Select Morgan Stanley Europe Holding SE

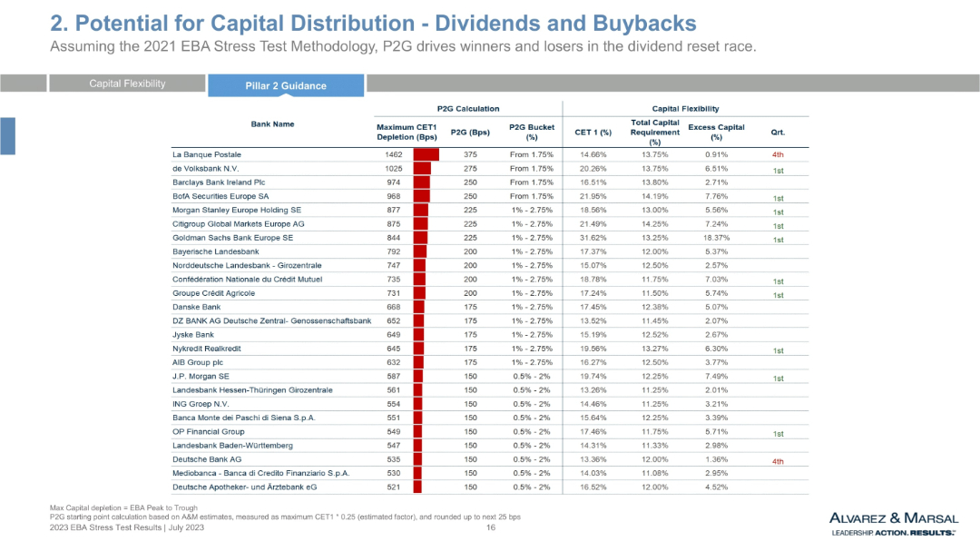click(237, 211)
